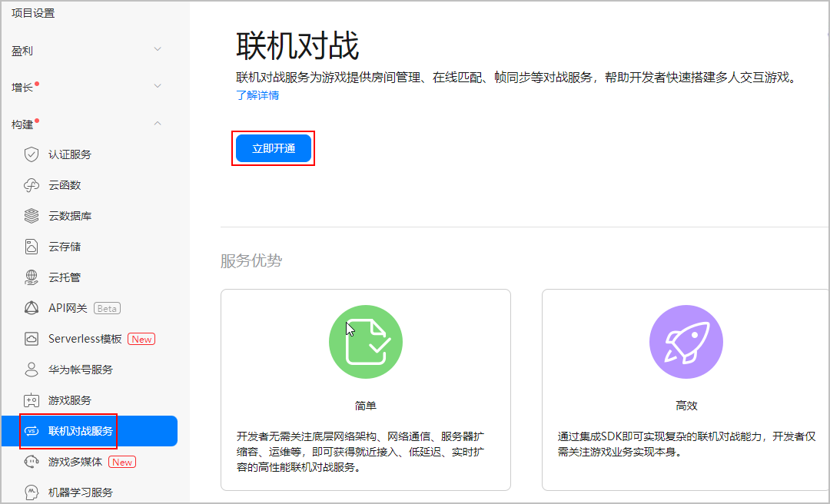Click the cloud function icon beside 云函数
Image resolution: width=830 pixels, height=504 pixels.
pyautogui.click(x=32, y=185)
